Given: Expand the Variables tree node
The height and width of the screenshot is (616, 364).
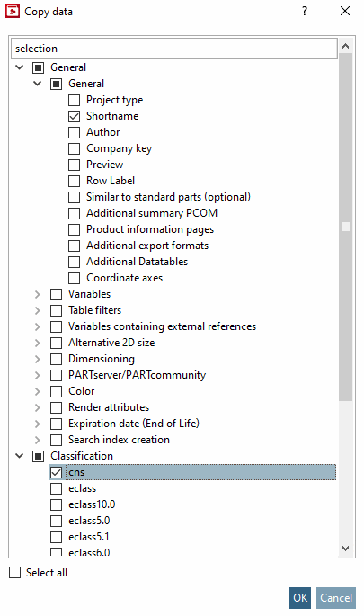Looking at the screenshot, I should (x=38, y=294).
